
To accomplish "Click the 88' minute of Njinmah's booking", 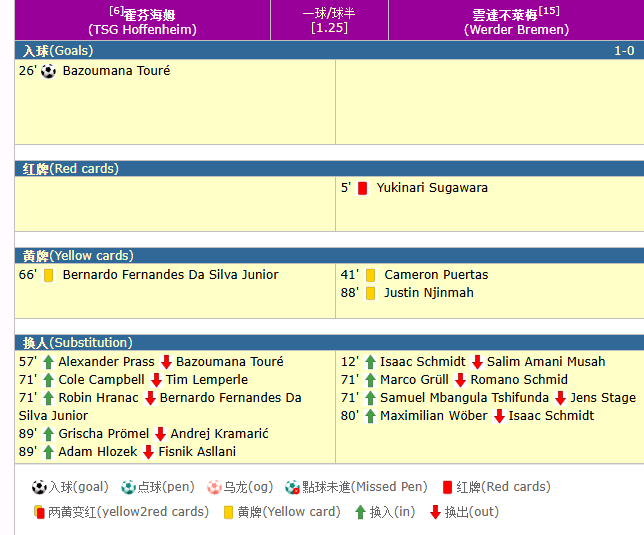I will click(350, 293).
